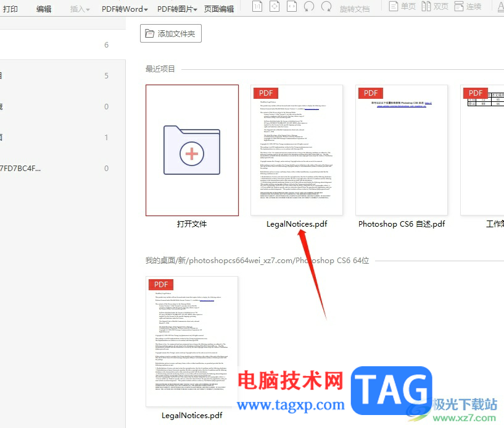Click the Photoshop CS6 自述.pdf file name
504x428 pixels.
click(402, 224)
